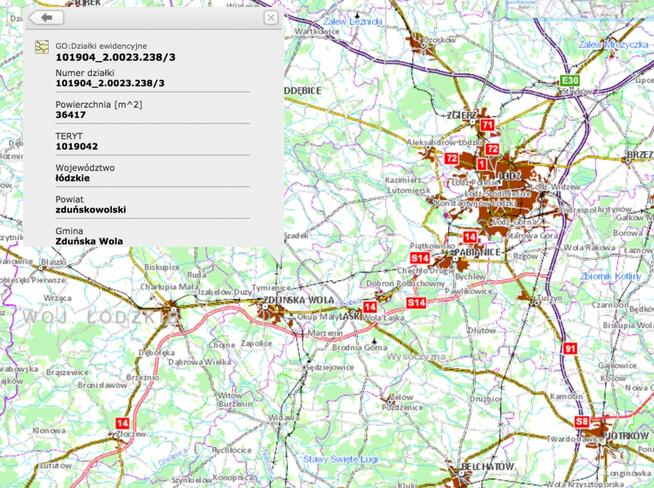Click the Wartkowice village label

tap(317, 31)
